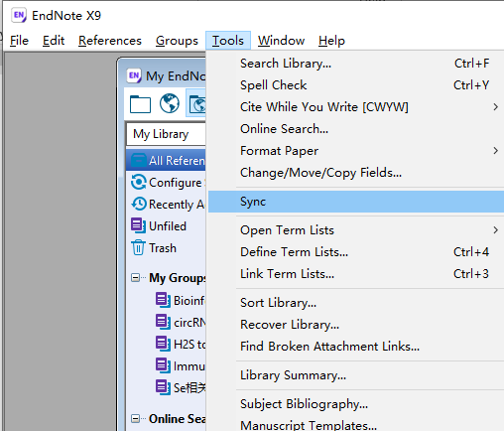Click the My Library header field
This screenshot has height=431, width=504.
166,134
